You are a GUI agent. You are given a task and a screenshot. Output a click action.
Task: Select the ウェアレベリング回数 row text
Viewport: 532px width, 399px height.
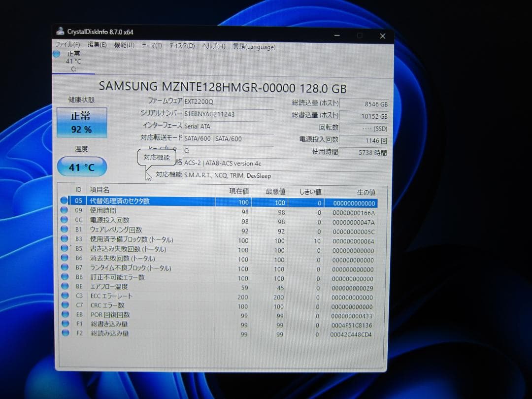click(x=116, y=230)
